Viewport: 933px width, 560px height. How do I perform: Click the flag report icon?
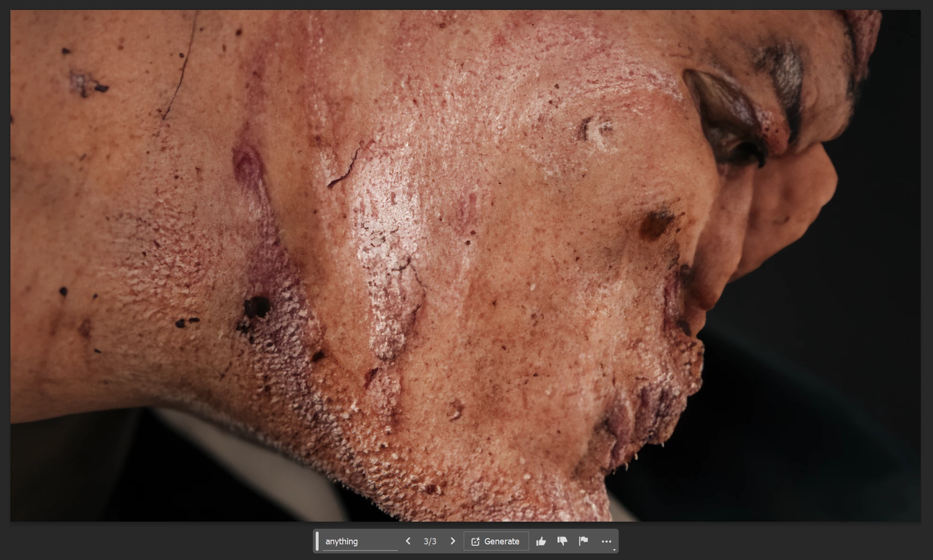(584, 541)
